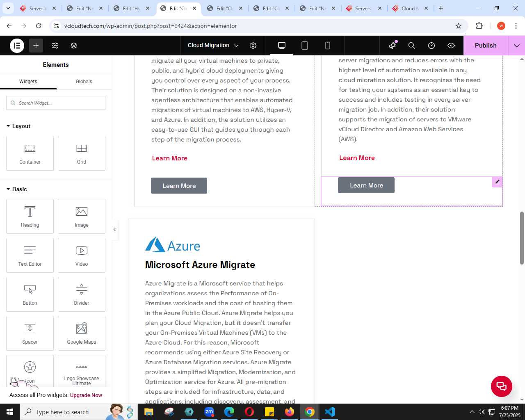Click the page vertical scrollbar thumb
The width and height of the screenshot is (525, 420).
tap(522, 238)
